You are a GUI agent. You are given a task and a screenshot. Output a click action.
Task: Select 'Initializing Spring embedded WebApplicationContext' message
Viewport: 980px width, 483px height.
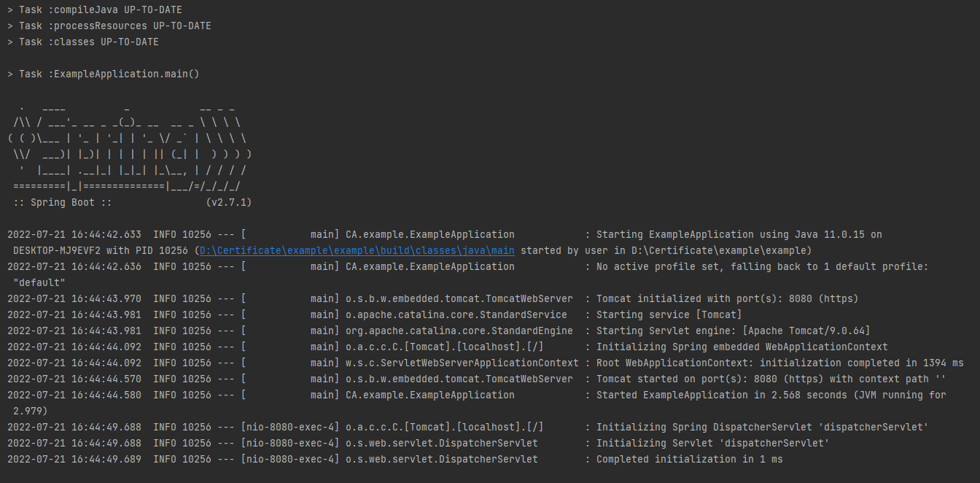(x=742, y=347)
